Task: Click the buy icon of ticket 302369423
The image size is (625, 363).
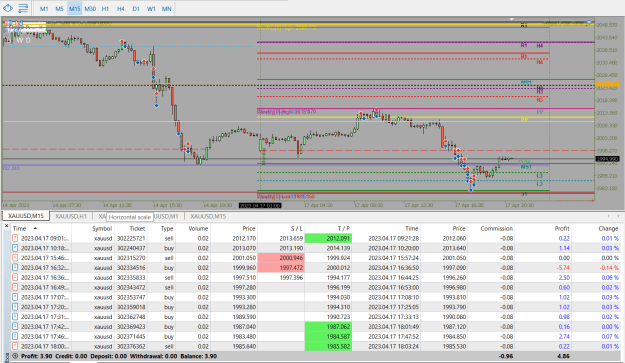Action: [15, 326]
